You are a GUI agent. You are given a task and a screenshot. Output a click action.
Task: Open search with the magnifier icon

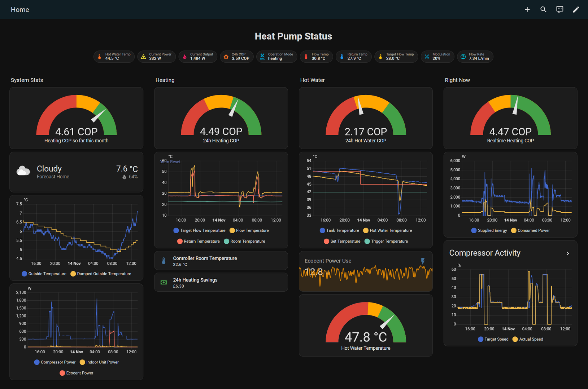coord(543,10)
